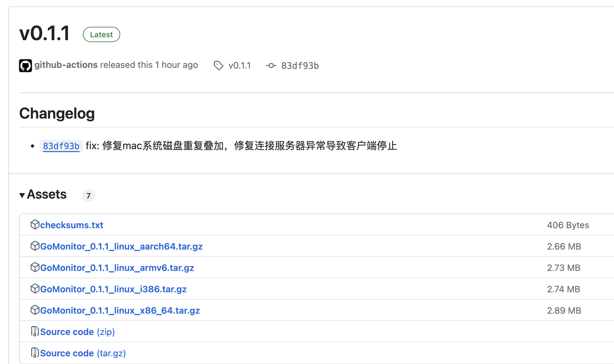Click the 'released this 1 hour ago' text

[x=149, y=65]
